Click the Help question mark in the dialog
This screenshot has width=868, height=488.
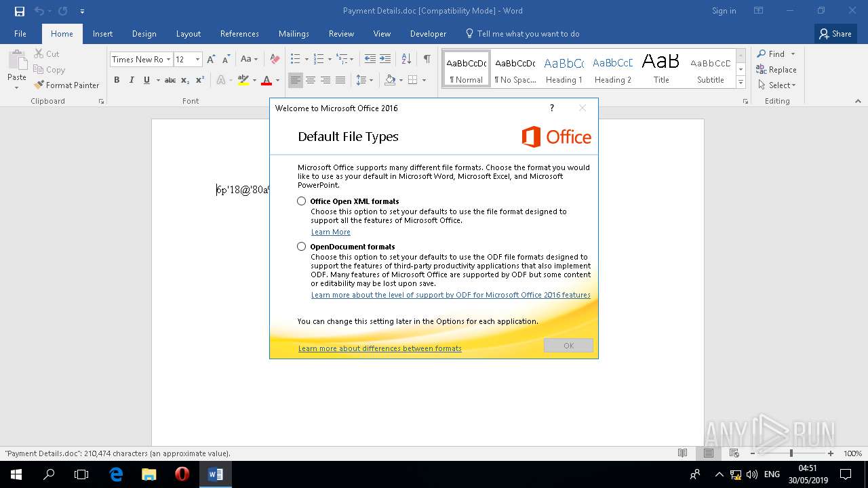(552, 108)
